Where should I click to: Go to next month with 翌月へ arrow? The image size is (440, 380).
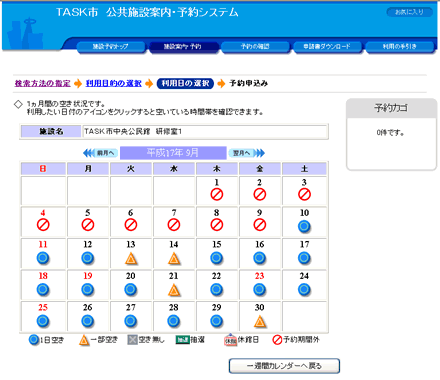pyautogui.click(x=247, y=153)
